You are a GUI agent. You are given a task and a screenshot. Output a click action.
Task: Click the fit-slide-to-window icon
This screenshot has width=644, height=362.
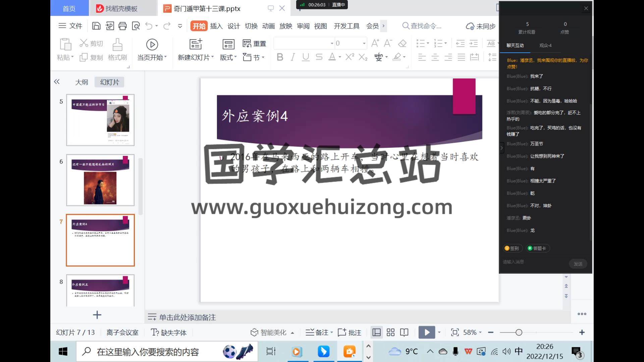tap(455, 333)
